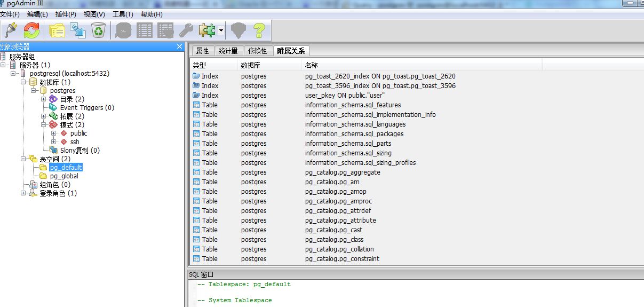Select pg_catalog.pg_attribute row

coord(417,221)
